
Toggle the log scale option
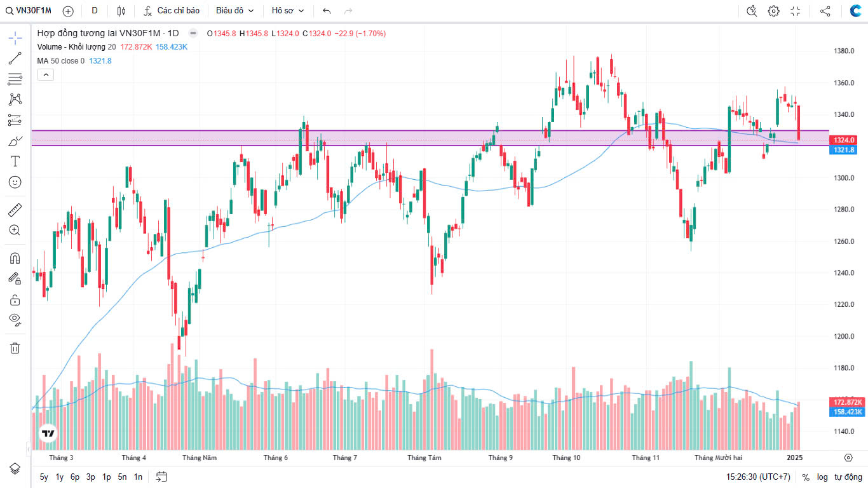(x=822, y=477)
